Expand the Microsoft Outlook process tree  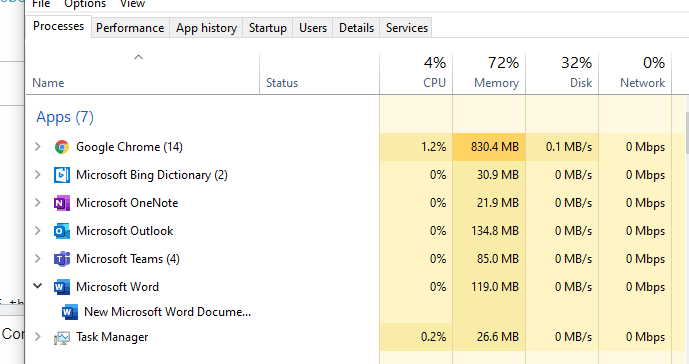(38, 230)
